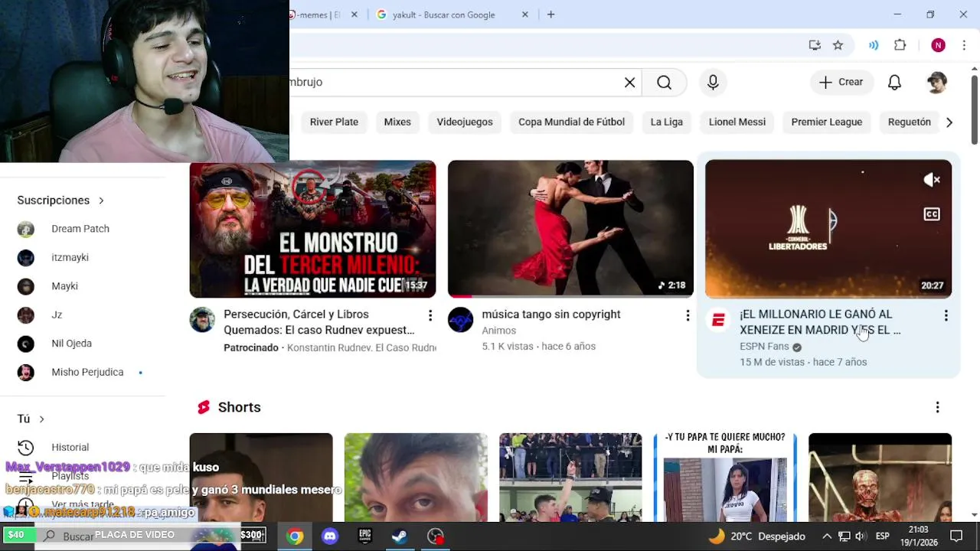
Task: Click the ESPN Fans channel avatar
Action: (718, 320)
